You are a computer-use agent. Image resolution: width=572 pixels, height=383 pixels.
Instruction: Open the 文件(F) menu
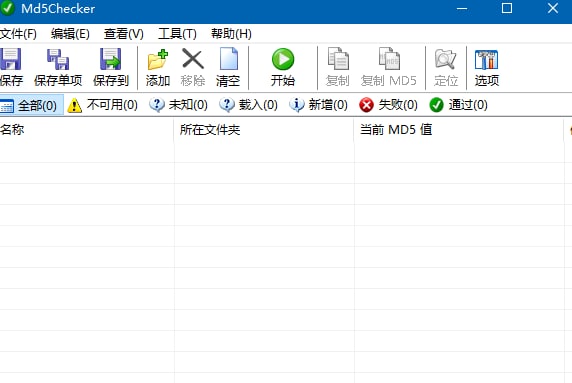(x=18, y=34)
